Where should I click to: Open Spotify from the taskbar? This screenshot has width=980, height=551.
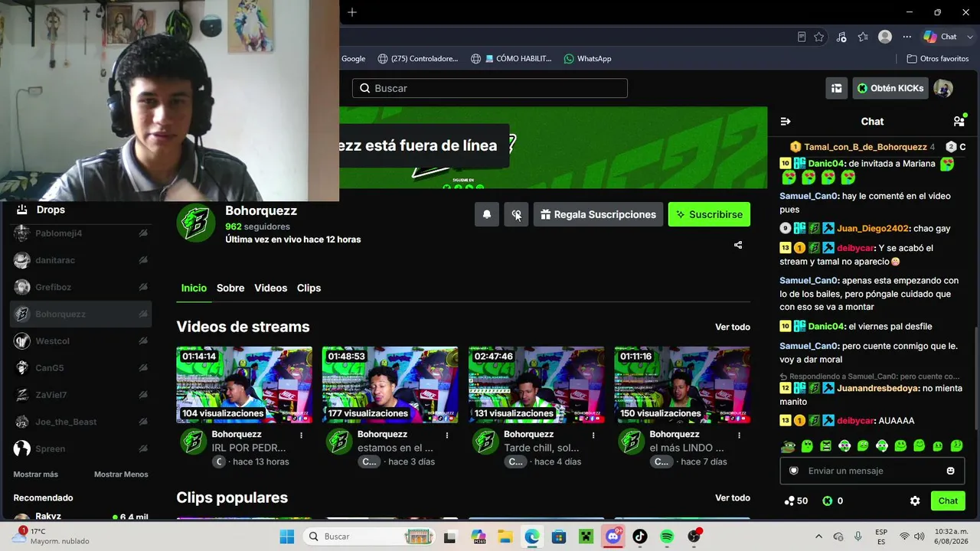(667, 536)
